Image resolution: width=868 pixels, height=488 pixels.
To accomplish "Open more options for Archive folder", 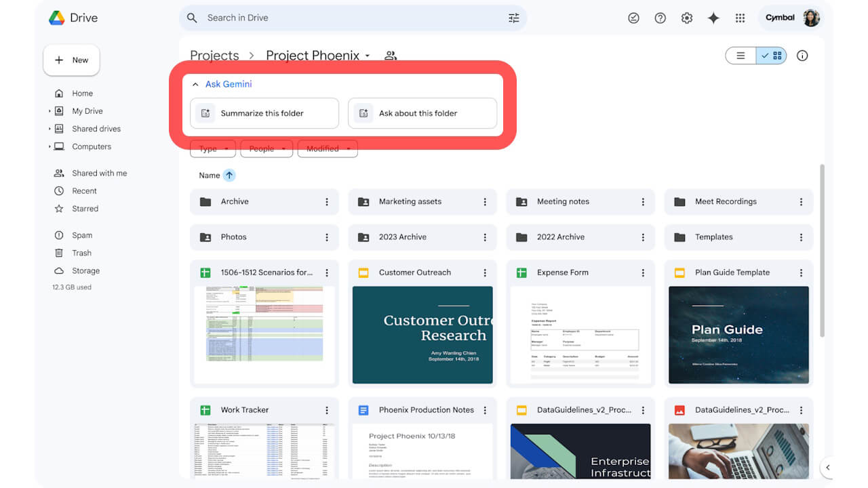I will [x=327, y=202].
